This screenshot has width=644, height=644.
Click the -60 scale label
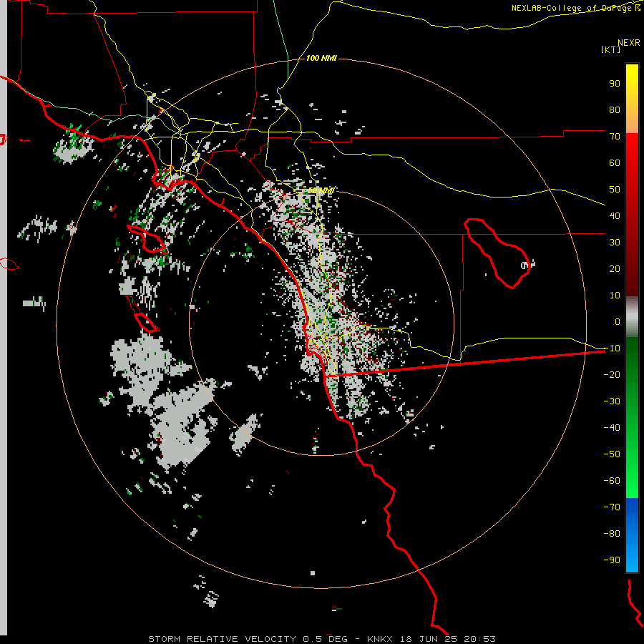pyautogui.click(x=612, y=481)
